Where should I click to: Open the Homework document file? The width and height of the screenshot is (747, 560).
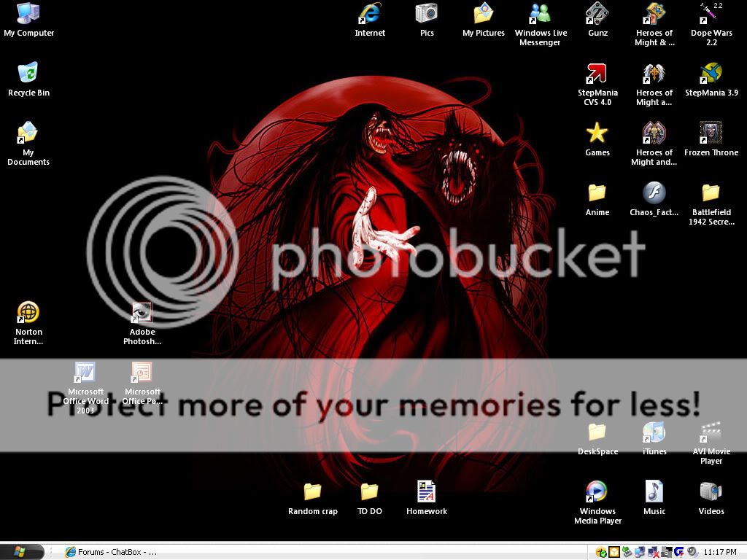427,492
